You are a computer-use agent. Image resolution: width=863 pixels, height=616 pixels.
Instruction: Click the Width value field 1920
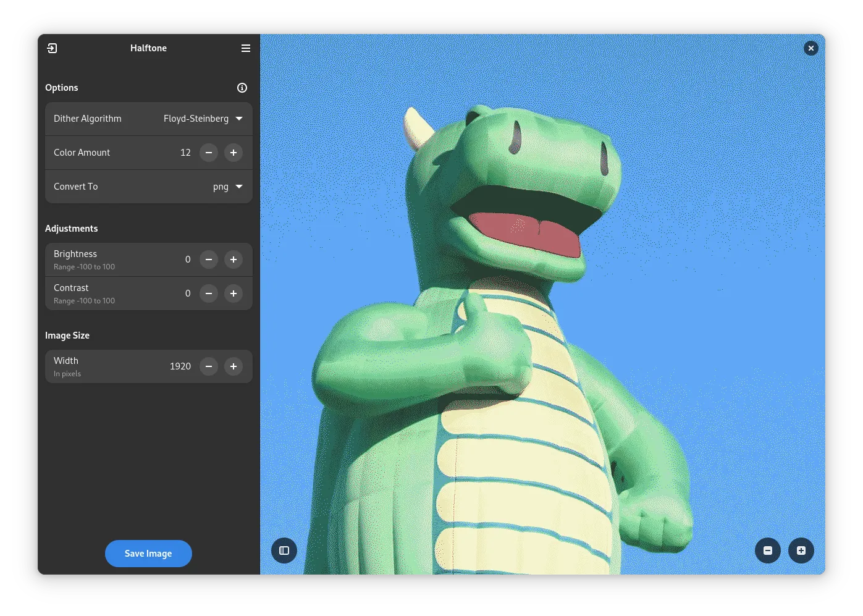(x=180, y=366)
